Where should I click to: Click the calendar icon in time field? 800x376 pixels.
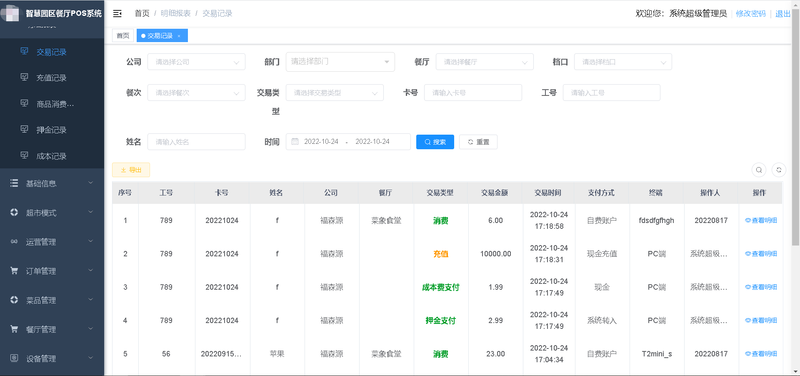[295, 142]
